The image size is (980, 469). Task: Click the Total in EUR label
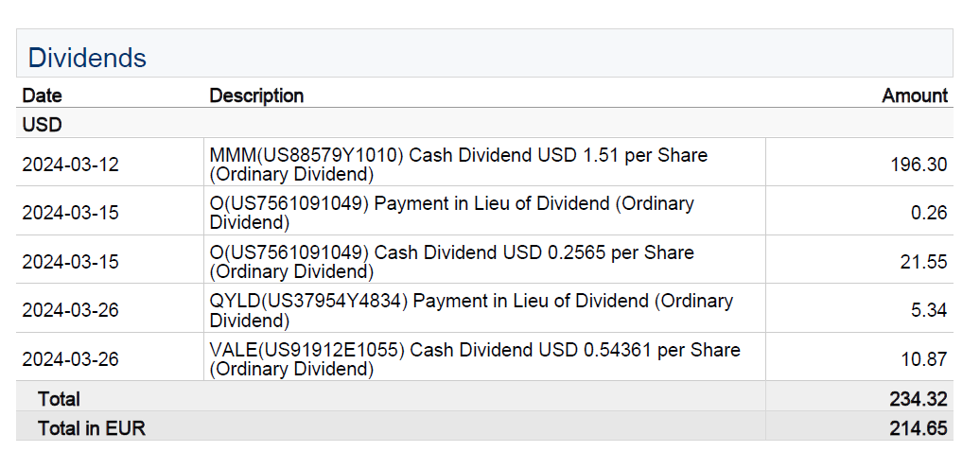click(92, 428)
